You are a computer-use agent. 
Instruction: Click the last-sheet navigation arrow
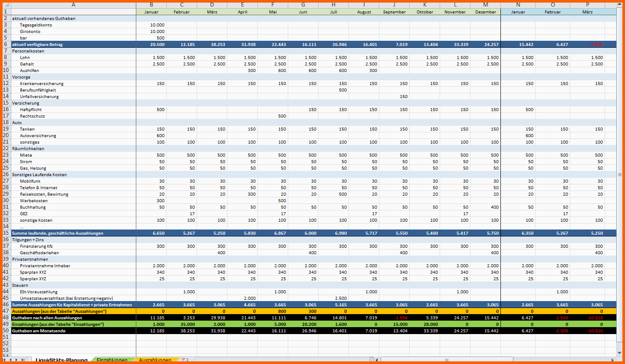[x=23, y=360]
